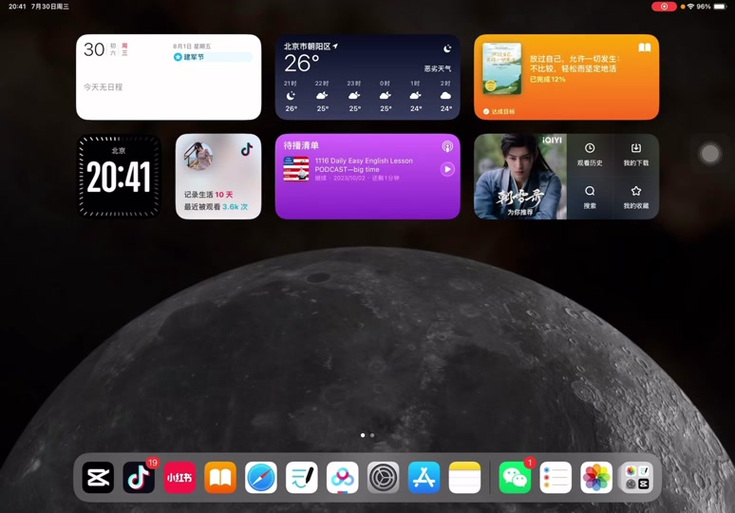Tap 恶劣天气 alert in weather widget
This screenshot has height=513, width=735.
pos(437,69)
